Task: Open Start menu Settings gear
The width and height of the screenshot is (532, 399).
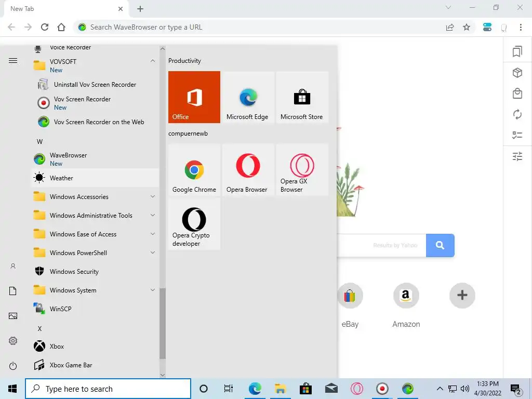Action: tap(13, 341)
